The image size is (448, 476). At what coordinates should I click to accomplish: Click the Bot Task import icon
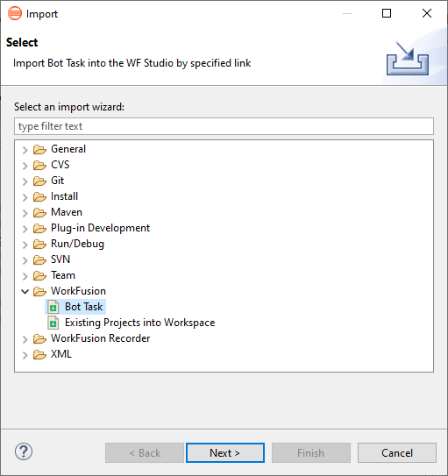(53, 307)
